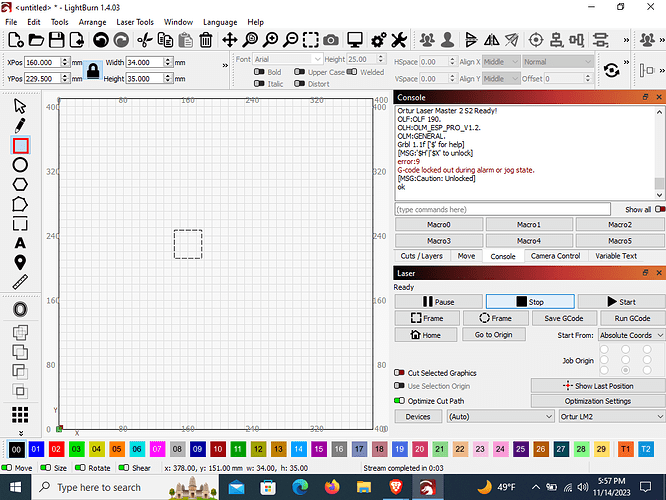Toggle the Upper Case switch
Screen dimensions: 666x500
coord(299,72)
